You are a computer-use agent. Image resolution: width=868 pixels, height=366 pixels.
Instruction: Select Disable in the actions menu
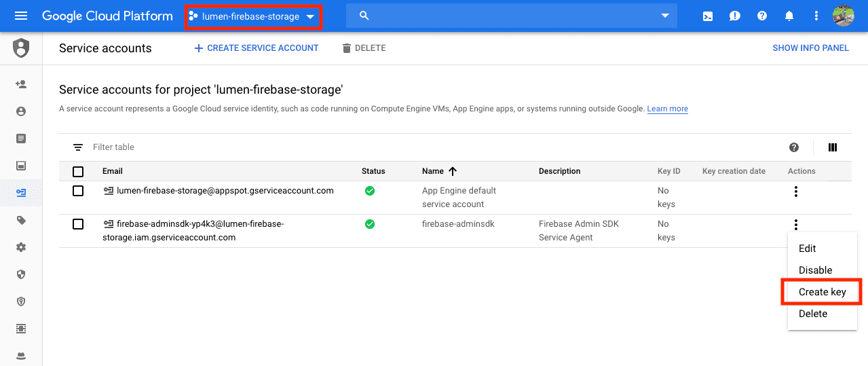(x=815, y=270)
